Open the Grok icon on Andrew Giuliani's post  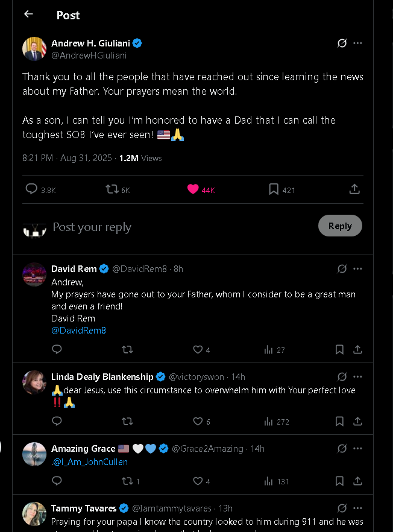click(x=342, y=43)
